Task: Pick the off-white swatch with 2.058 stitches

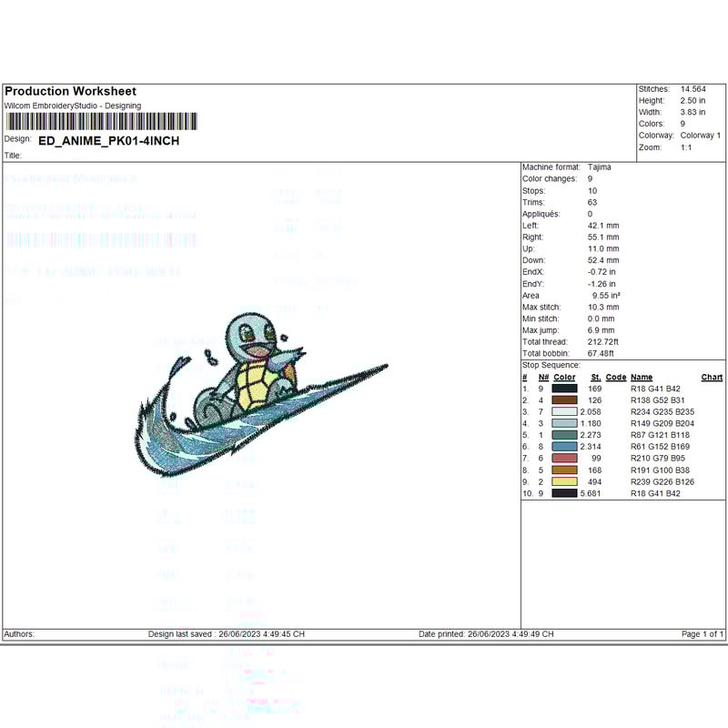Action: [564, 412]
